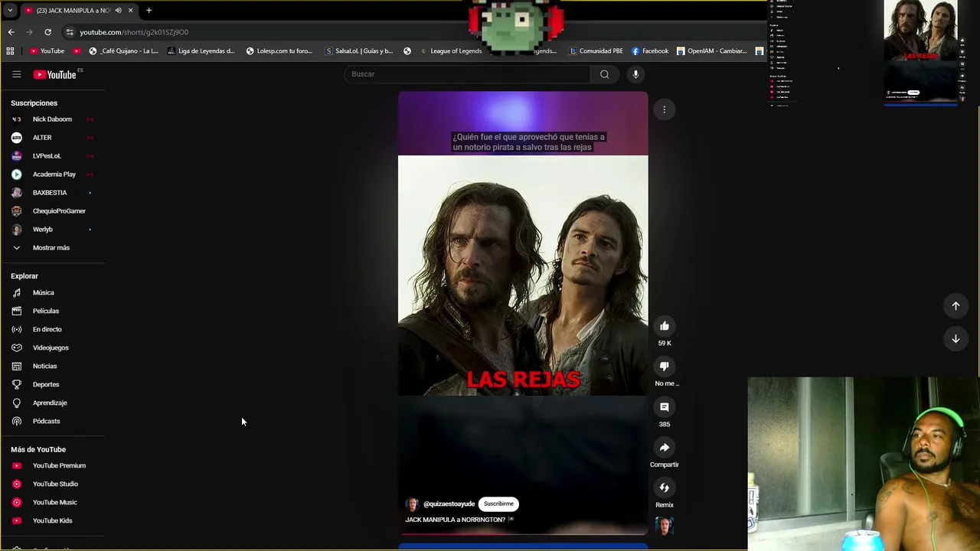Dislike the Short with the thumbs-down icon

coord(665,367)
